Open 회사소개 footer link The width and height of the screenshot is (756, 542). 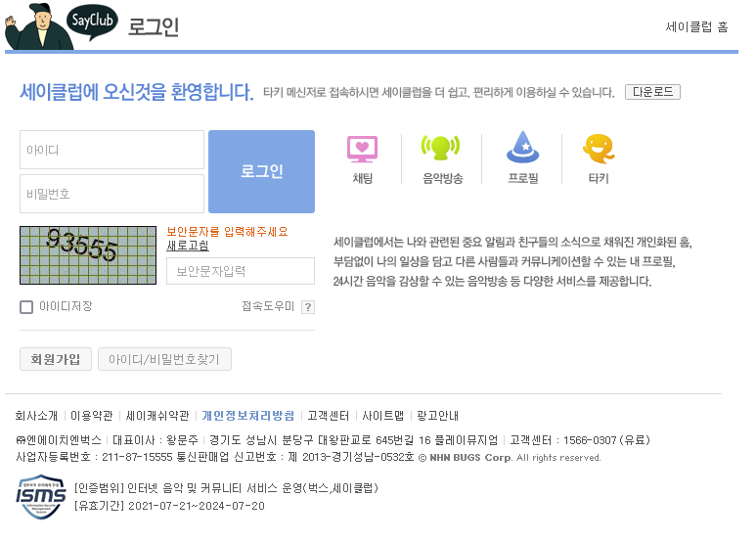(36, 416)
